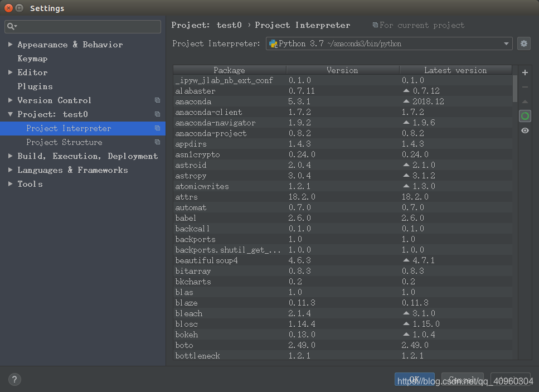
Task: Click the copy icon beside Version Control
Action: [157, 100]
